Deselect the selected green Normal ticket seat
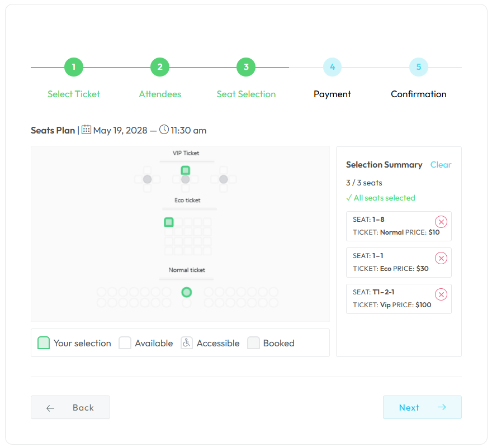492x448 pixels. 187,292
